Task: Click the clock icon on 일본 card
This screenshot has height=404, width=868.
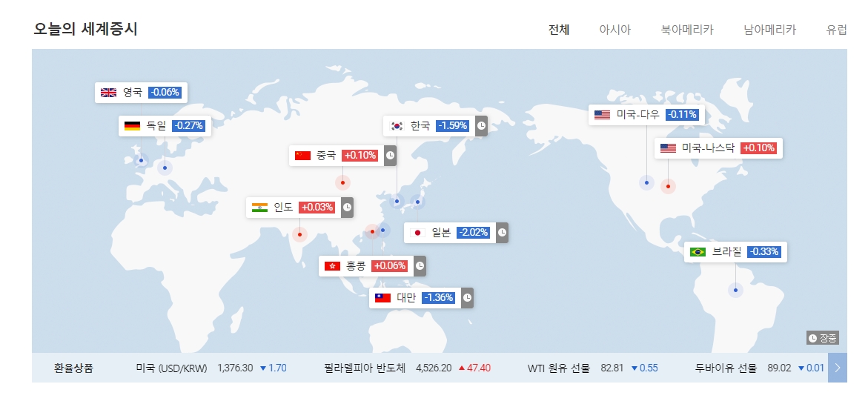Action: pyautogui.click(x=502, y=233)
